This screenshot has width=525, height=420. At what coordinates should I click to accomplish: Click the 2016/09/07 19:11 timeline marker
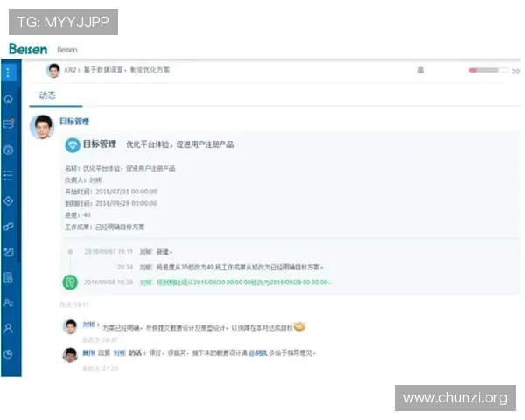pos(70,252)
